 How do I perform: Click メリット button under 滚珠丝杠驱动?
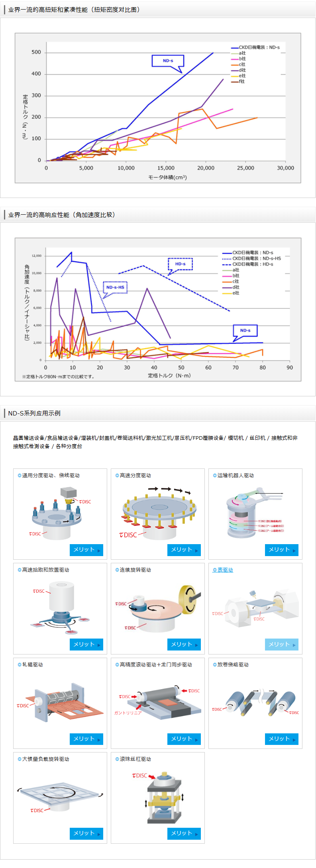click(184, 833)
